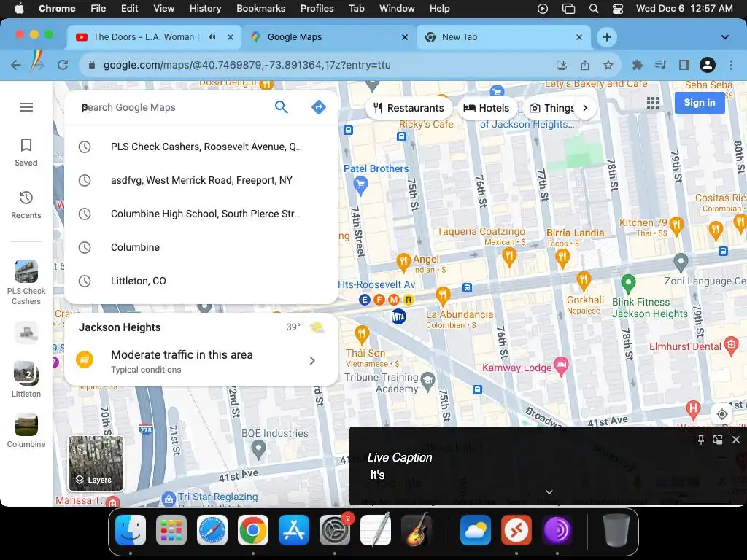
Task: Click the Show Your Location target icon
Action: (722, 414)
